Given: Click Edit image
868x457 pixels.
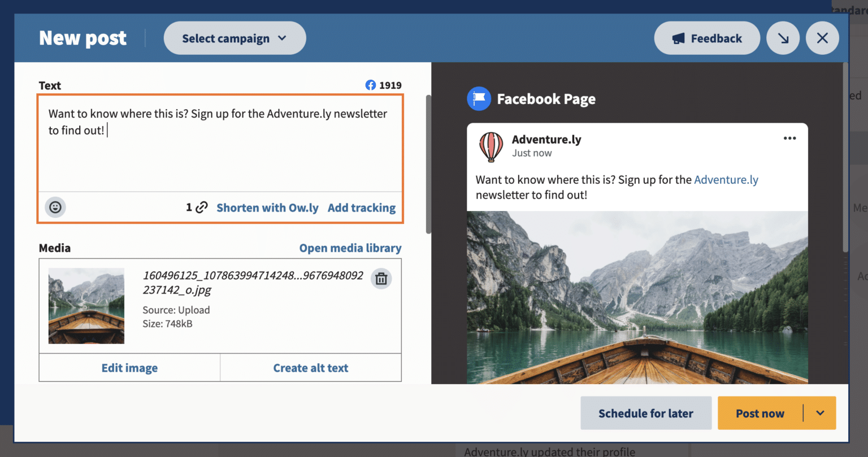Looking at the screenshot, I should [129, 367].
